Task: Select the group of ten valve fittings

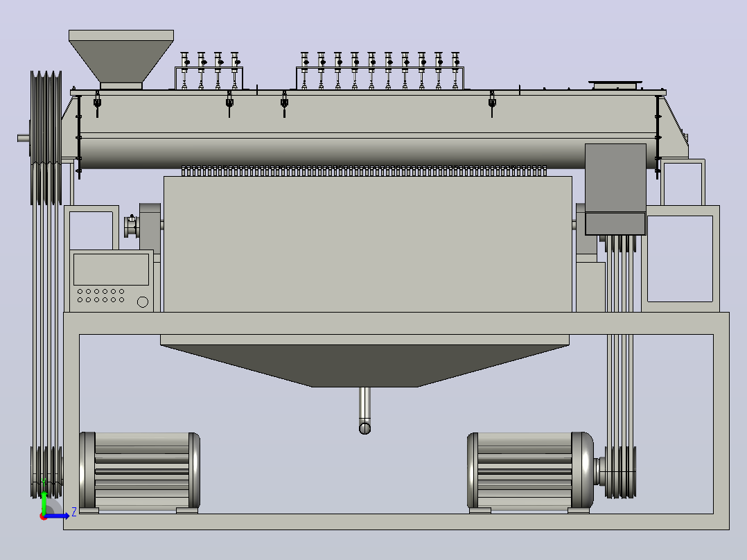Action: click(x=380, y=71)
